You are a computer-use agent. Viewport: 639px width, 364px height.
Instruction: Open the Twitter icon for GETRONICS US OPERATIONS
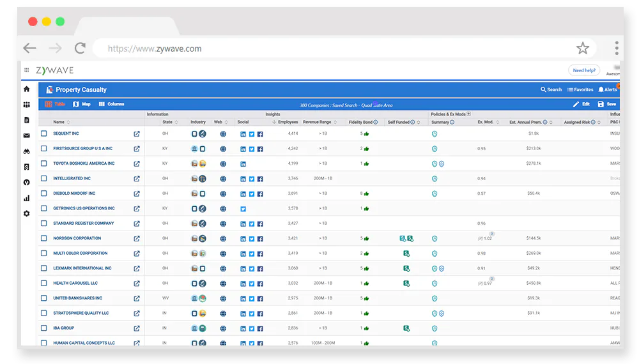click(243, 208)
